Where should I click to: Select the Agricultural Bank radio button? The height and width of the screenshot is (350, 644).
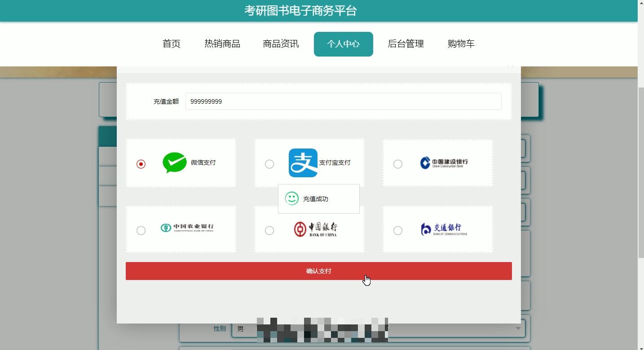click(141, 231)
